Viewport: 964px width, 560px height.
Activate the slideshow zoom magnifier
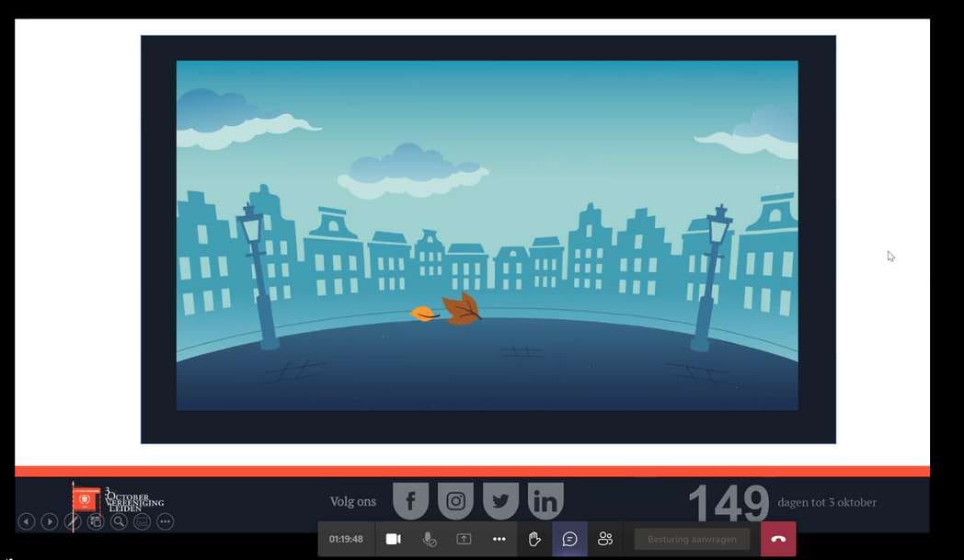pyautogui.click(x=119, y=521)
